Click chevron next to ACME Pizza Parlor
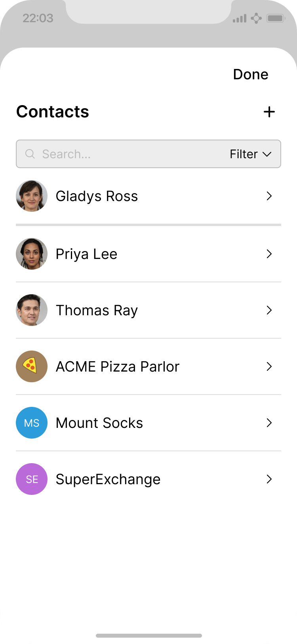The width and height of the screenshot is (297, 644). 269,366
